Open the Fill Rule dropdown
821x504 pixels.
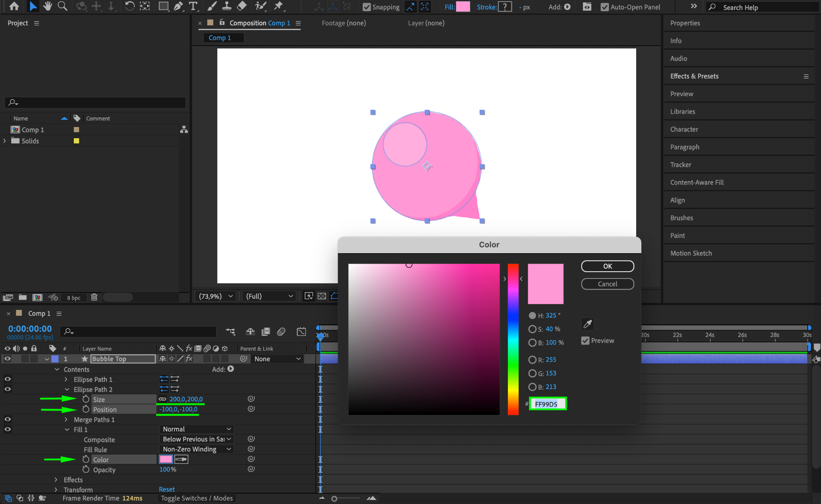(x=196, y=449)
